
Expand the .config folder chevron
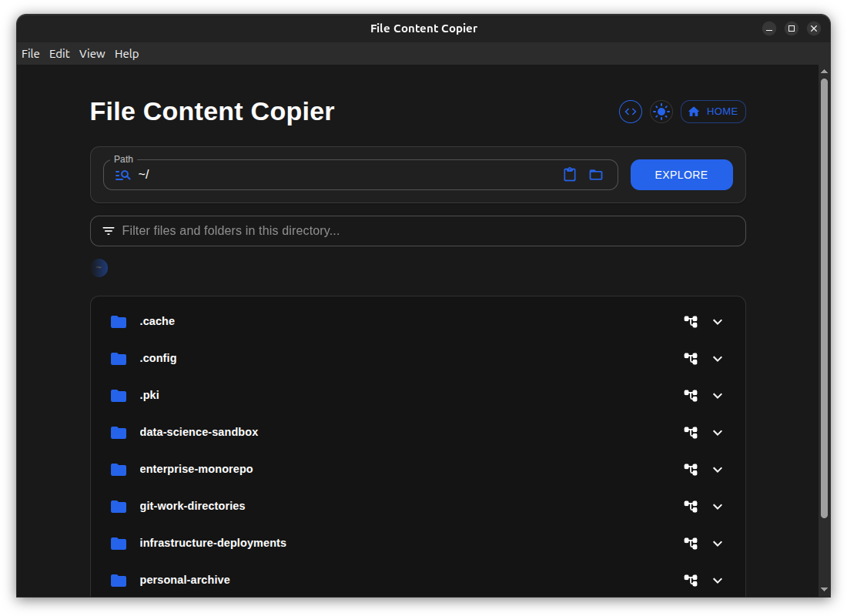click(x=718, y=359)
